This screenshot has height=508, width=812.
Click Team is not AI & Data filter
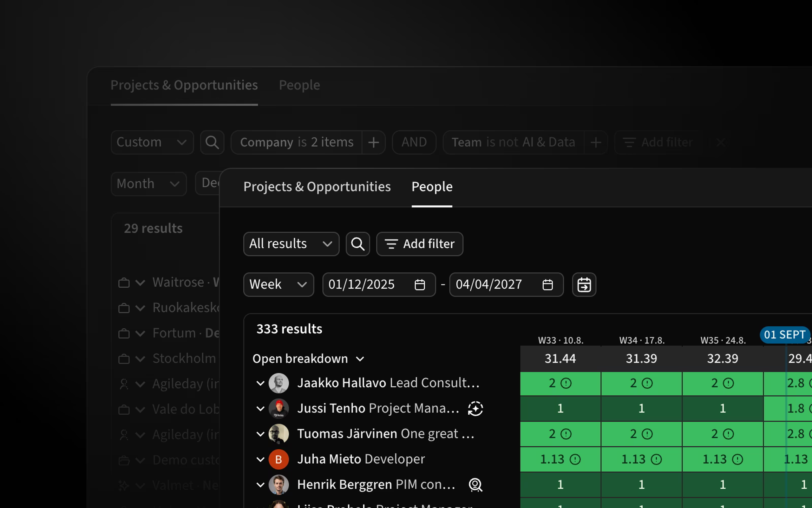click(514, 143)
